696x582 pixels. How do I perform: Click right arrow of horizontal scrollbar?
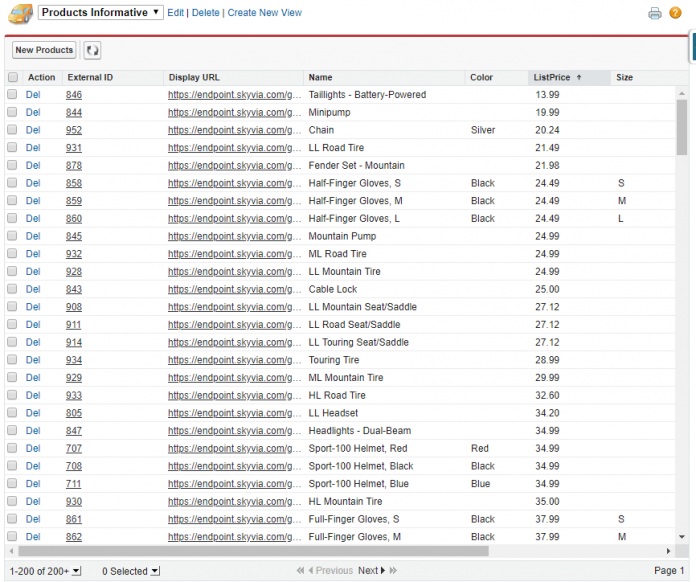(x=669, y=551)
